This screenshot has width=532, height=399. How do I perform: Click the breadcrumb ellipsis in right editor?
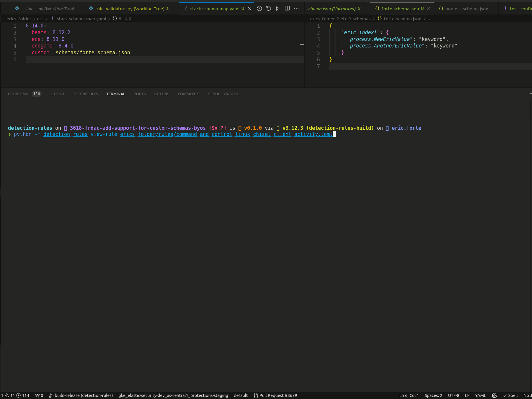coord(430,19)
